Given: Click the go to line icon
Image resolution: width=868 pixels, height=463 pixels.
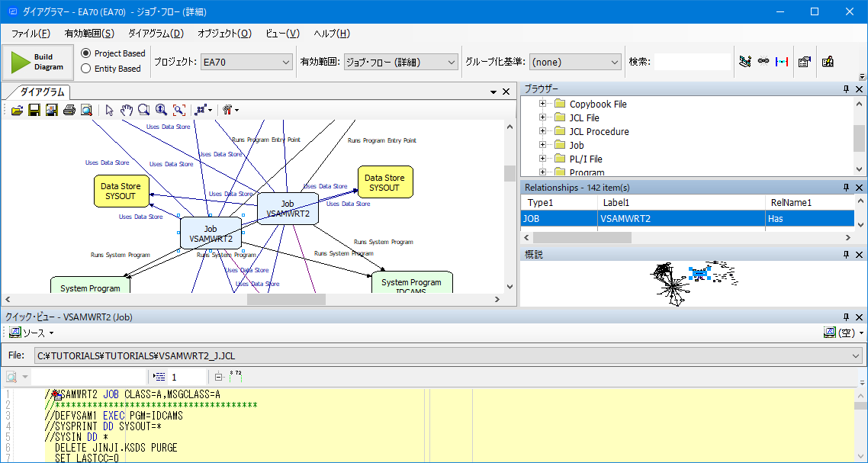Looking at the screenshot, I should click(x=159, y=377).
